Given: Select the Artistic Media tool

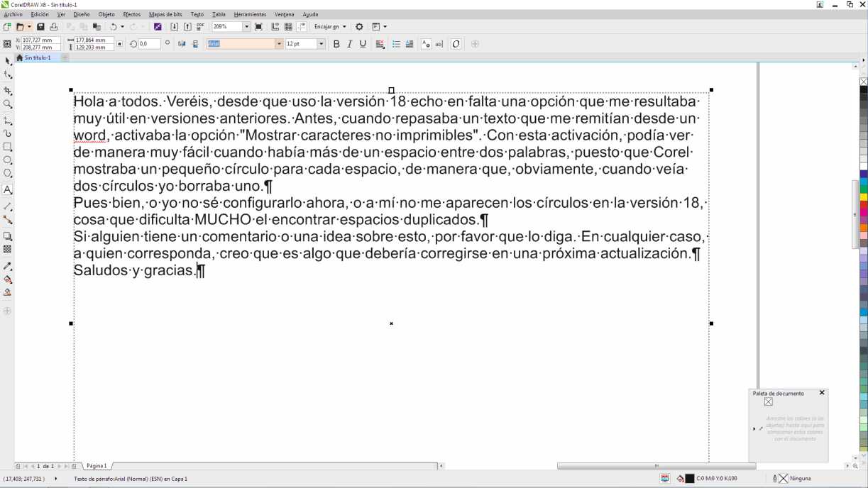Looking at the screenshot, I should coord(8,133).
